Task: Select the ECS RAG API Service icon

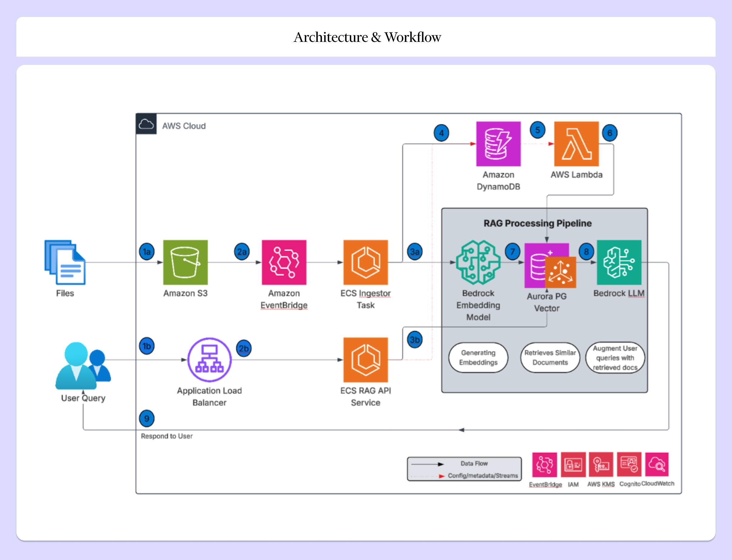Action: point(365,360)
